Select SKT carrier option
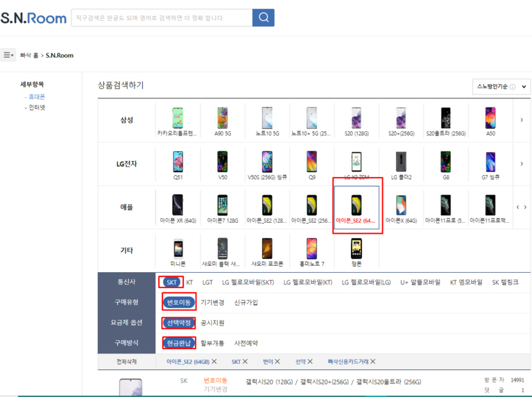This screenshot has height=397, width=532. point(172,282)
